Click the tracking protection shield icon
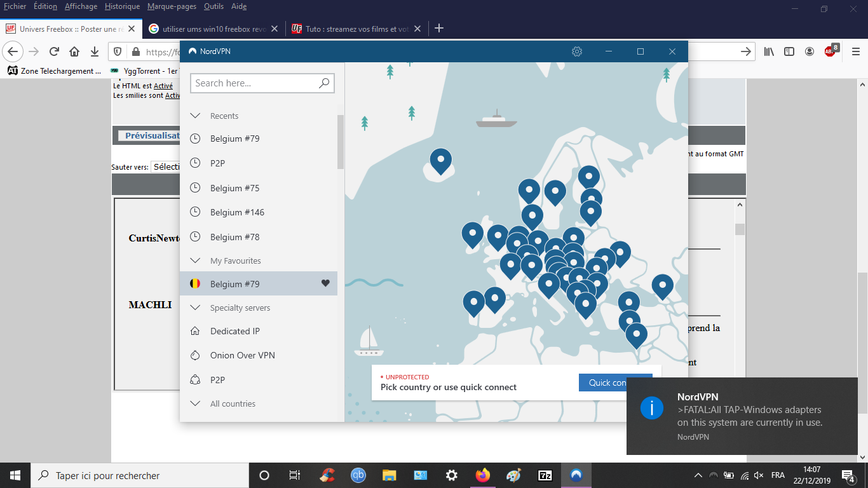Image resolution: width=868 pixels, height=488 pixels. click(118, 51)
